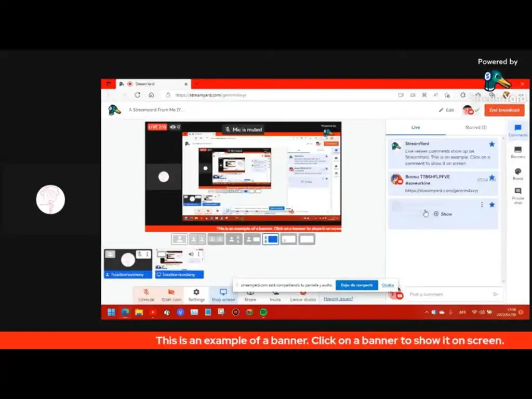This screenshot has width=532, height=399.
Task: Click the Post a comment input field
Action: (448, 294)
